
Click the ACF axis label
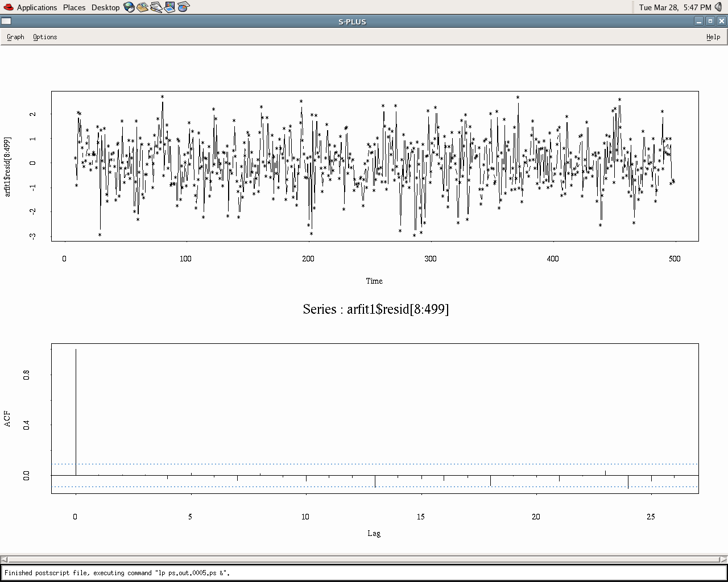click(7, 418)
